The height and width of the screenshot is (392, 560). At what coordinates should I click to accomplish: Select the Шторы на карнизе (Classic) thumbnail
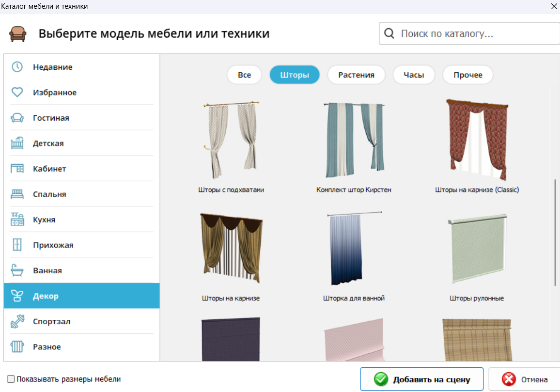(477, 140)
